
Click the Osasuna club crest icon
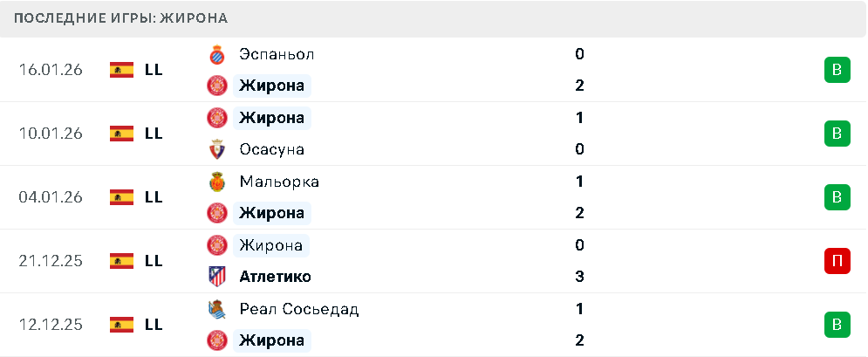216,149
